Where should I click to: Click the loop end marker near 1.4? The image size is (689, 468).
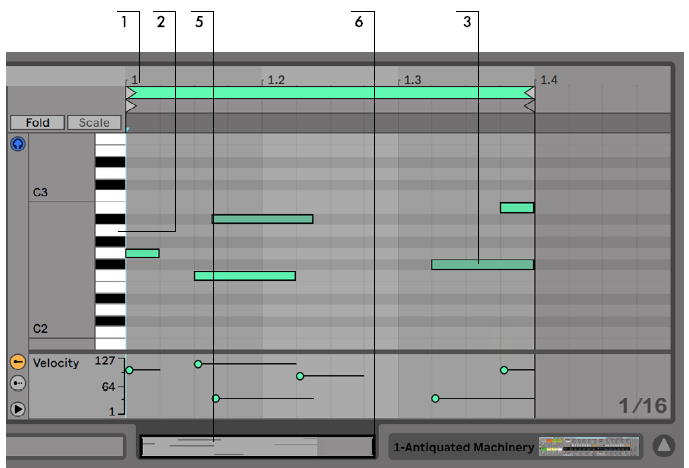point(530,93)
